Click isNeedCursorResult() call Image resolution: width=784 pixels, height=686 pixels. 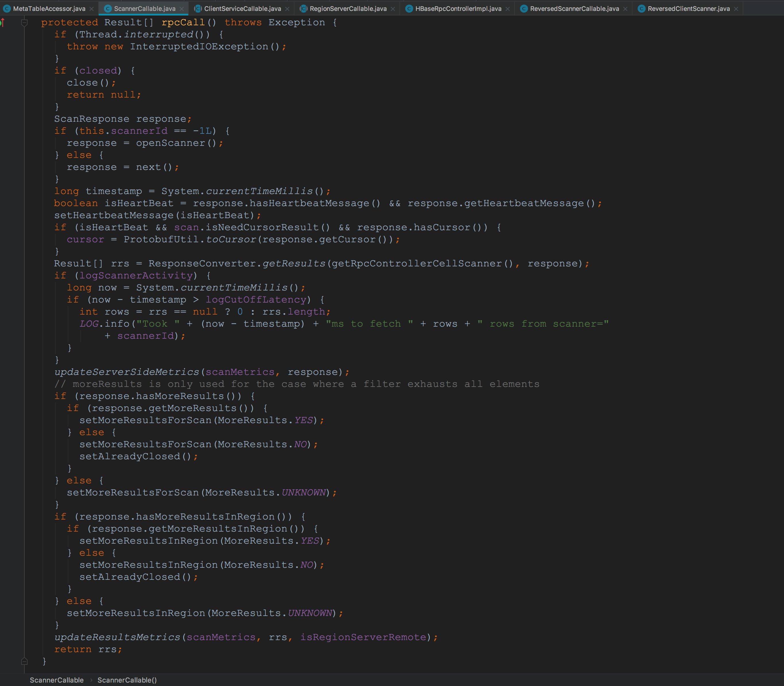click(x=268, y=227)
